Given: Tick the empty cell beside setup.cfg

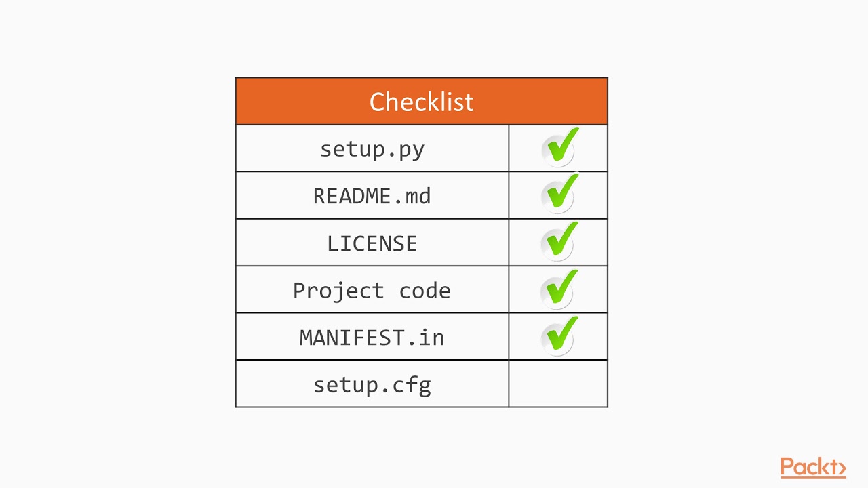Looking at the screenshot, I should click(558, 384).
